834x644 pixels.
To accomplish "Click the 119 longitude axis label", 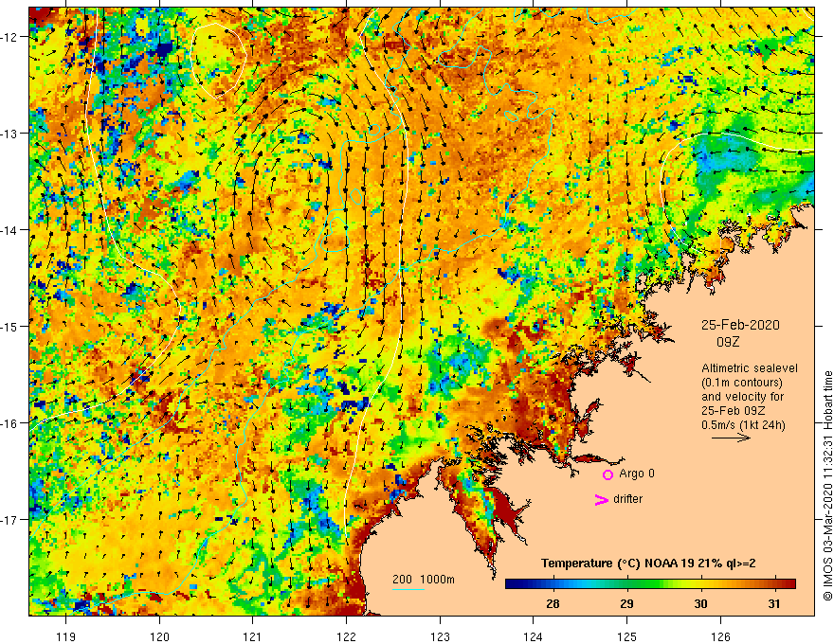I will pos(66,636).
